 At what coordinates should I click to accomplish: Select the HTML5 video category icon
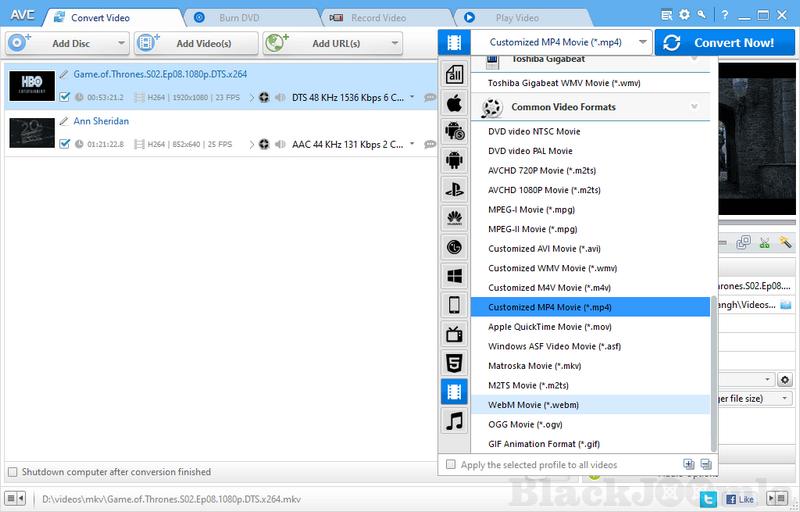click(x=454, y=363)
